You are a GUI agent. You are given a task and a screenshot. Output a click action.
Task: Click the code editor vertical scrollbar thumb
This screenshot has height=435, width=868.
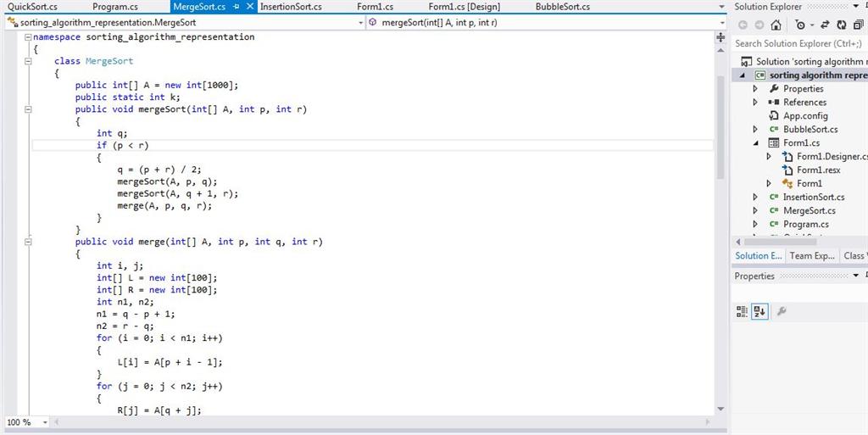[x=721, y=127]
